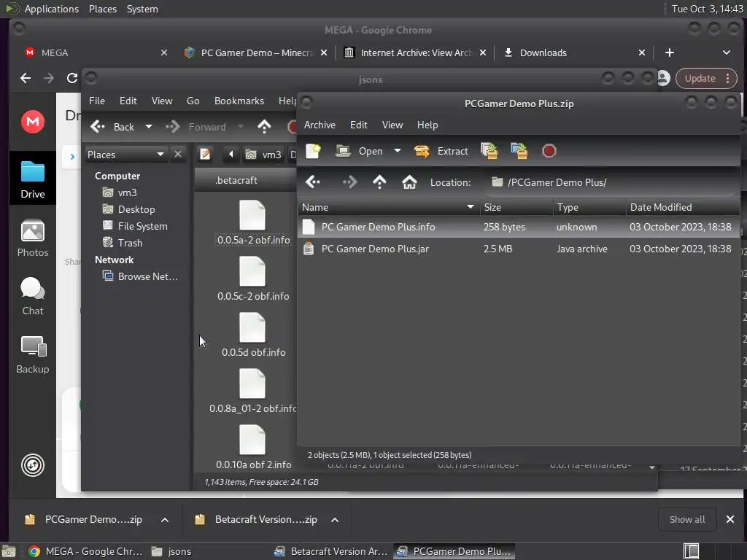Image resolution: width=747 pixels, height=560 pixels.
Task: Open the View menu in archive manager
Action: [x=392, y=125]
